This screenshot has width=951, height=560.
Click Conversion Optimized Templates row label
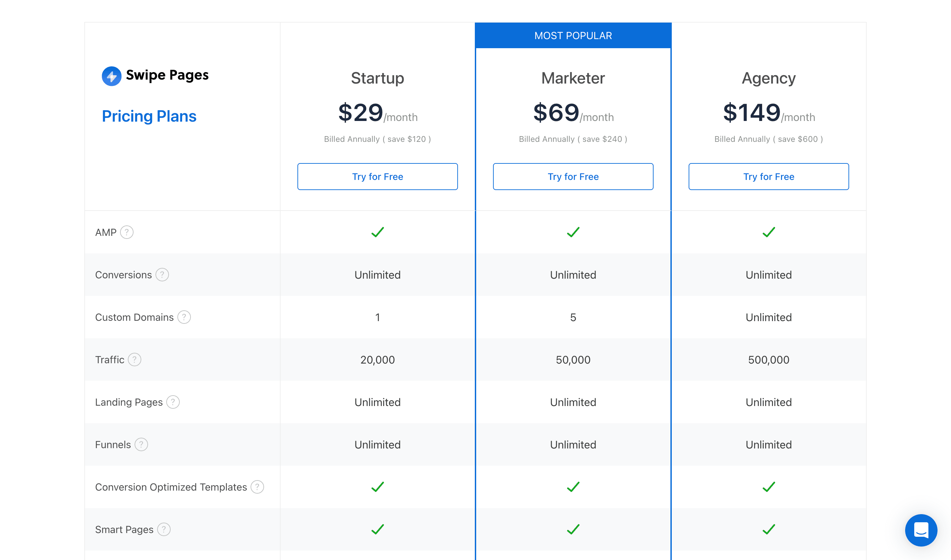click(x=171, y=488)
